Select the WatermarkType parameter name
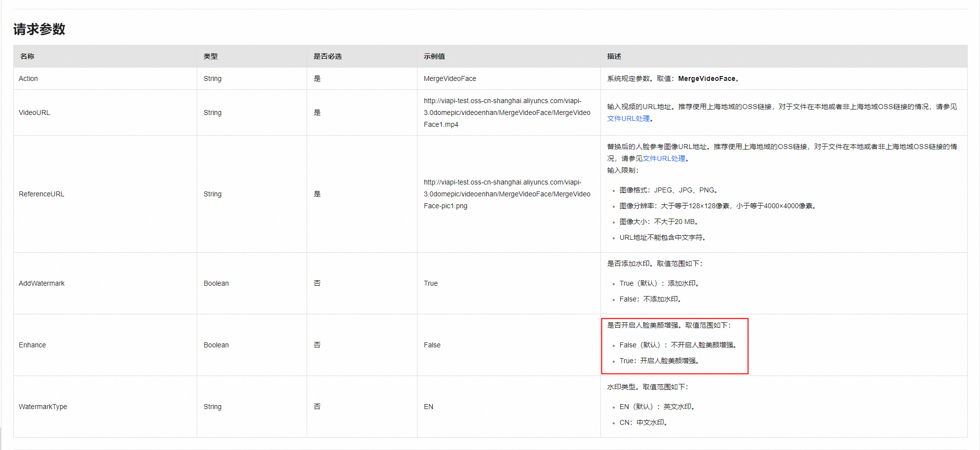The height and width of the screenshot is (450, 980). [43, 407]
